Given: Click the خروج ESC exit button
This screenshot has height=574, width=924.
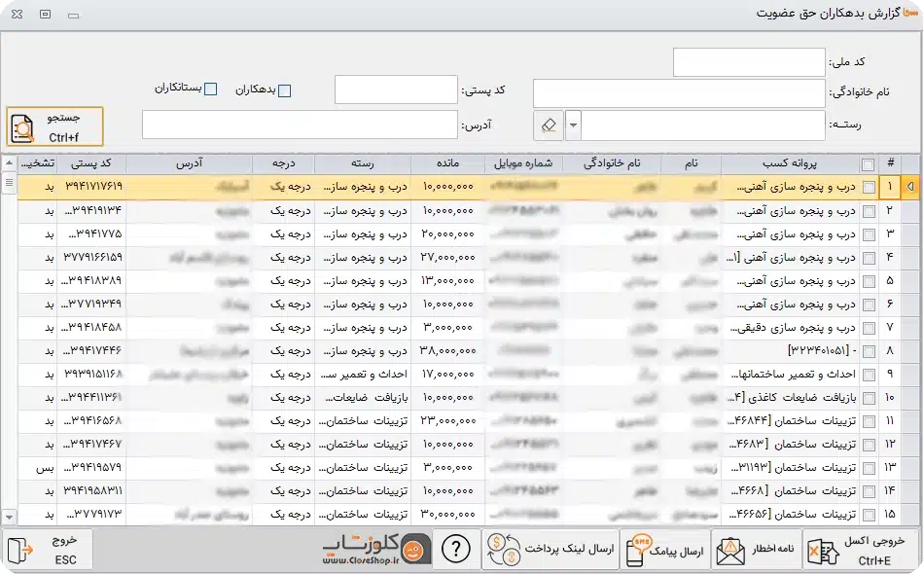Looking at the screenshot, I should [47, 550].
